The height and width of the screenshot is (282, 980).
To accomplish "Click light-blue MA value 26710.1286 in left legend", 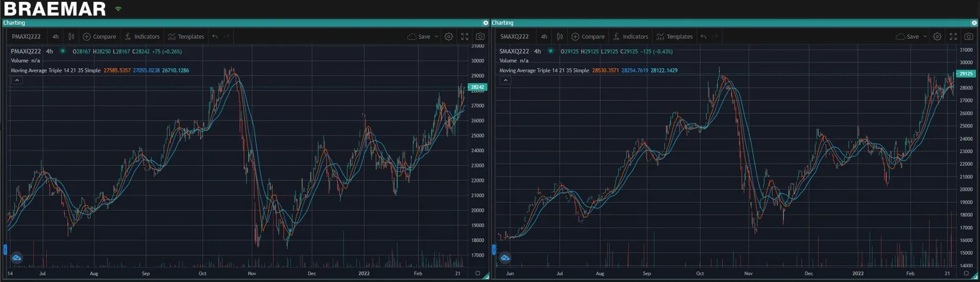I will [176, 70].
